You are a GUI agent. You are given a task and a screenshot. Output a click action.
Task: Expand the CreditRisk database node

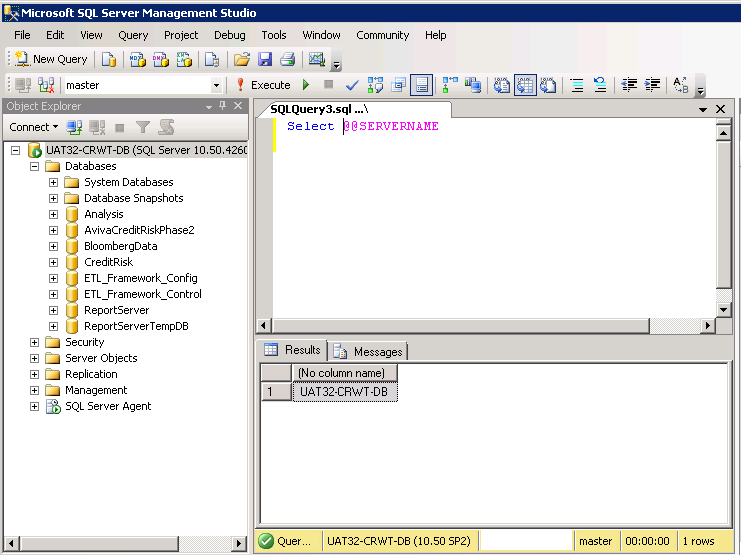(x=53, y=262)
